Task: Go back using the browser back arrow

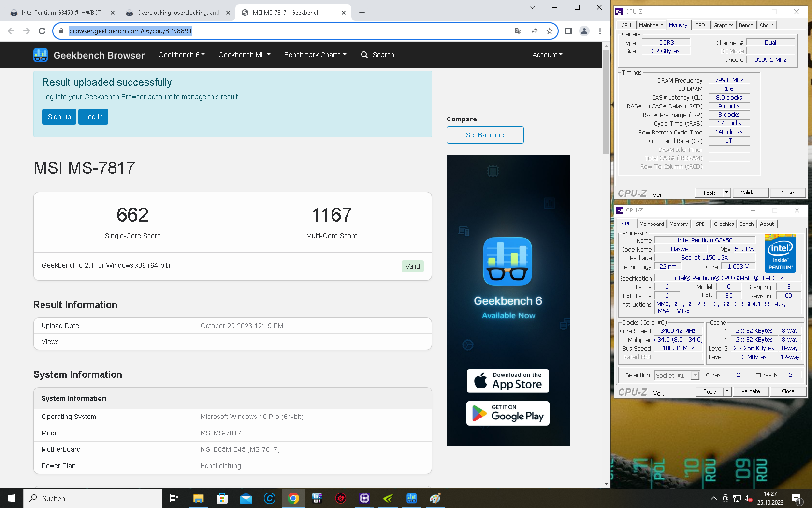Action: pos(11,31)
